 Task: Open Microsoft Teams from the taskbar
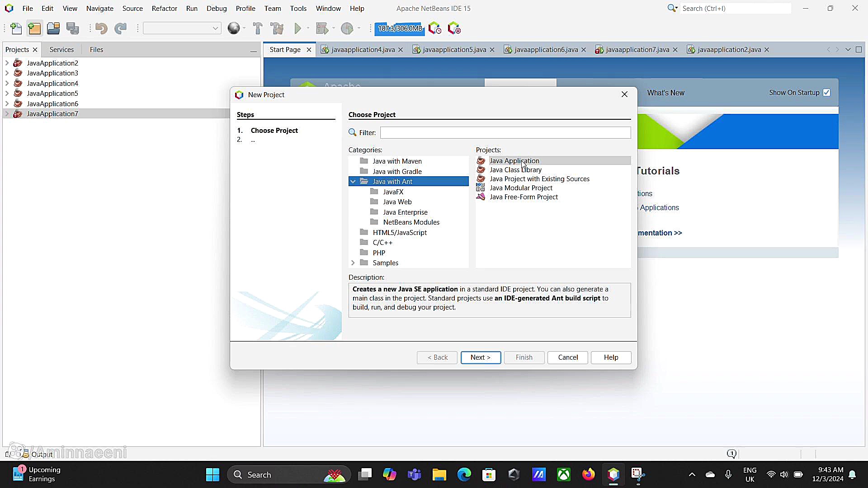click(x=414, y=474)
